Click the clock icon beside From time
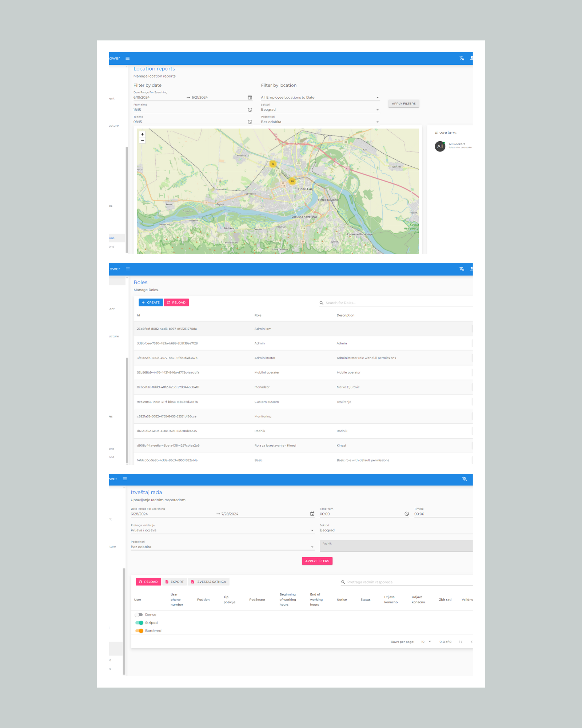 pyautogui.click(x=250, y=110)
